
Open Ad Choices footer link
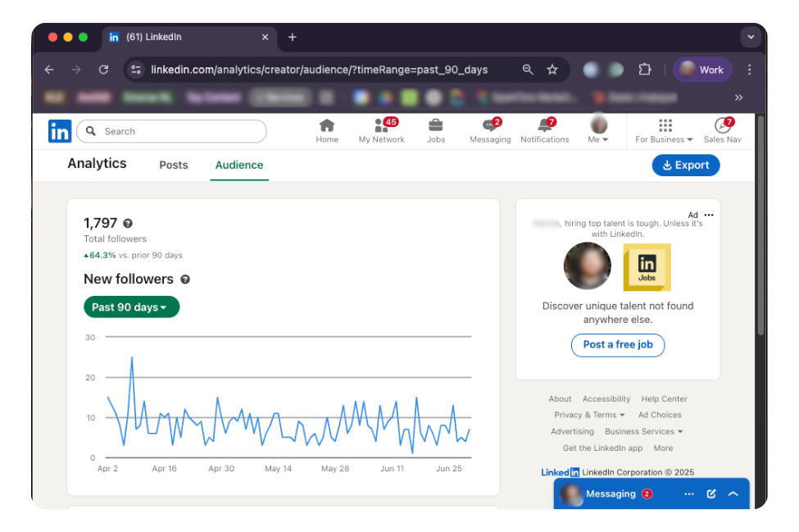(660, 415)
